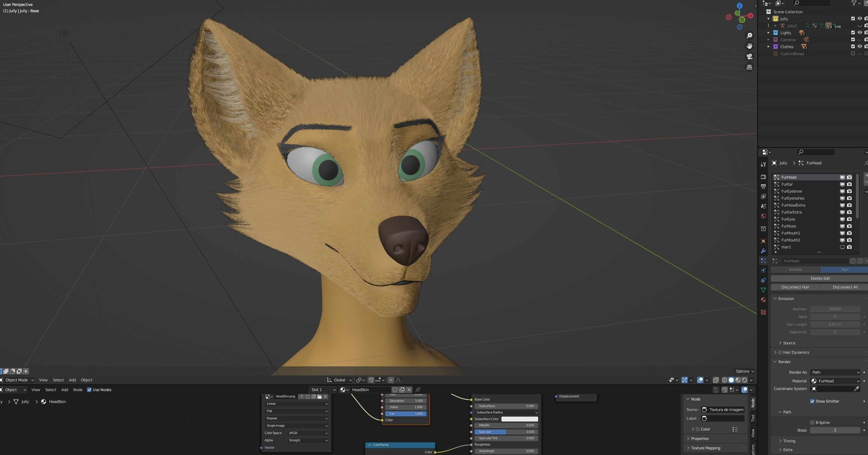The image size is (868, 455).
Task: Click the Fac 1.000 slider
Action: point(406,414)
